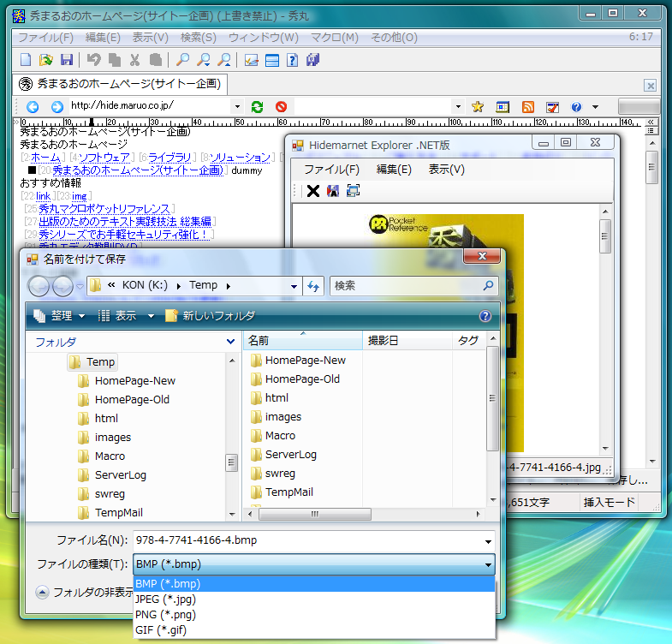
Task: Click the search magnifier in the save dialog
Action: [488, 285]
